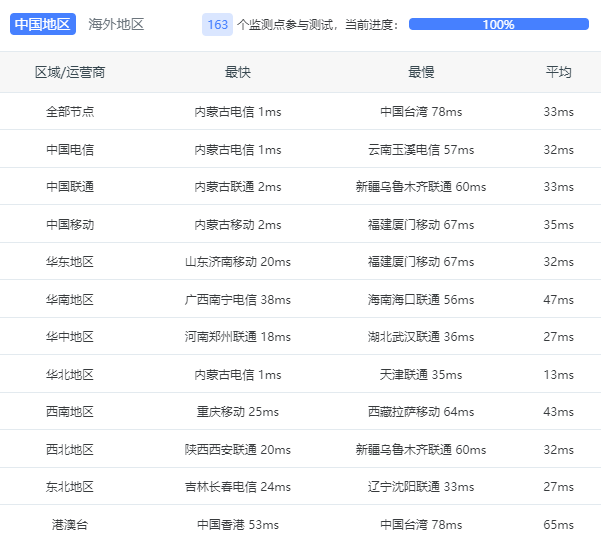This screenshot has height=541, width=601.
Task: Select the 华中地区 row label
Action: [x=70, y=337]
